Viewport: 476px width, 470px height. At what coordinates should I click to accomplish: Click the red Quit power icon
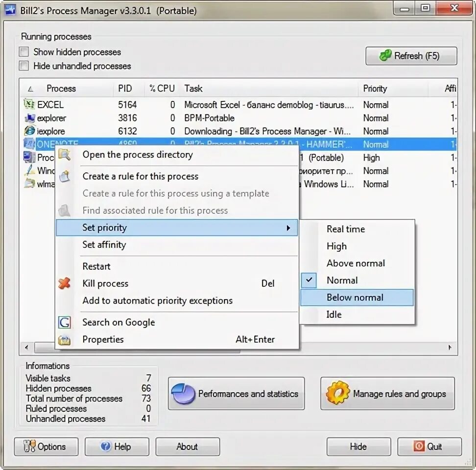pos(419,446)
